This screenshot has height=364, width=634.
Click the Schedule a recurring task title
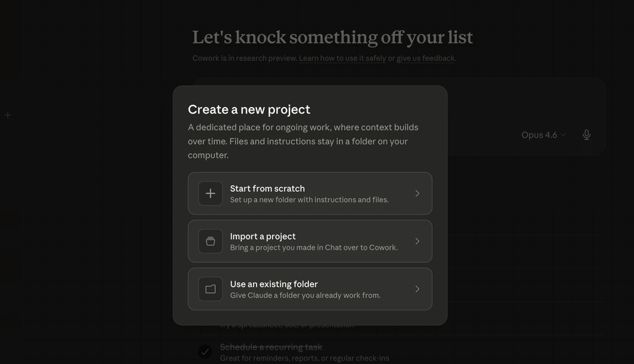pyautogui.click(x=271, y=347)
